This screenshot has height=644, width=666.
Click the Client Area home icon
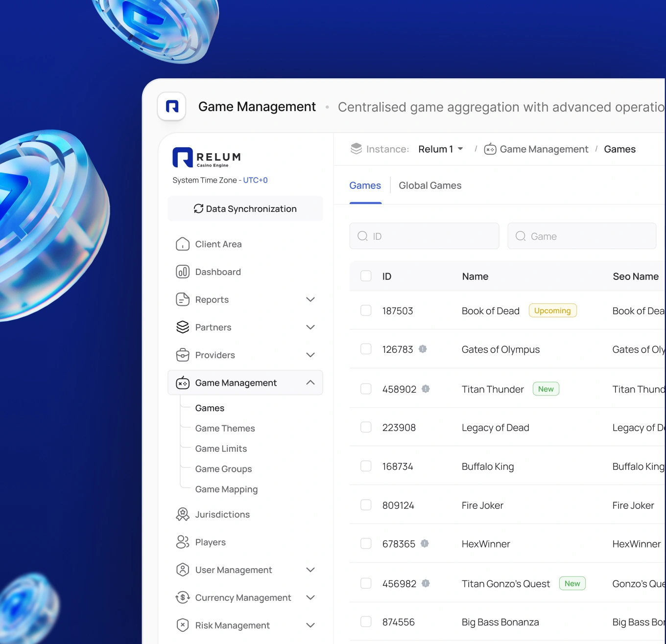[183, 244]
